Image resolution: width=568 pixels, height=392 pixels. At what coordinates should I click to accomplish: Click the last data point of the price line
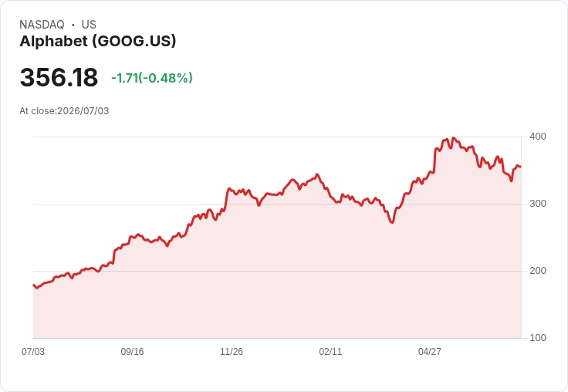[520, 167]
